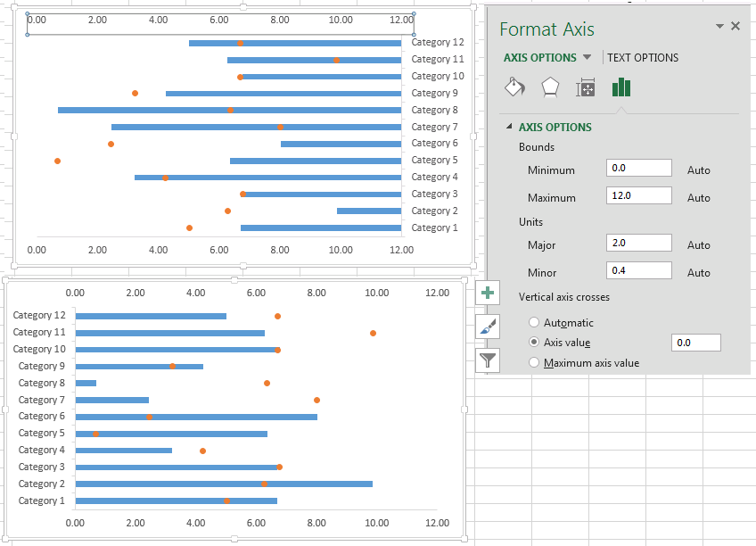This screenshot has width=756, height=546.
Task: Select the Automatic radio button
Action: pos(534,322)
